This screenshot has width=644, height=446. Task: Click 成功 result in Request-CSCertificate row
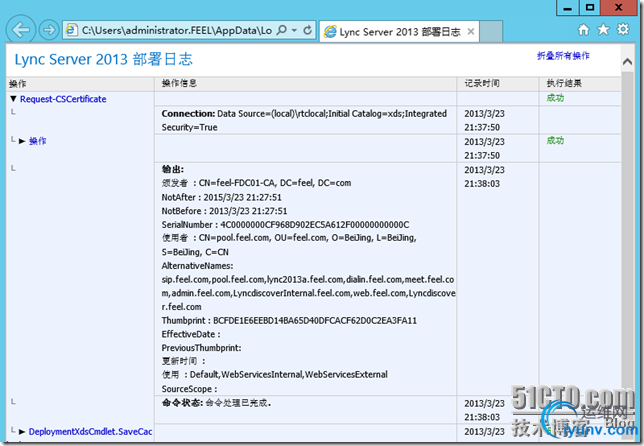pyautogui.click(x=555, y=98)
